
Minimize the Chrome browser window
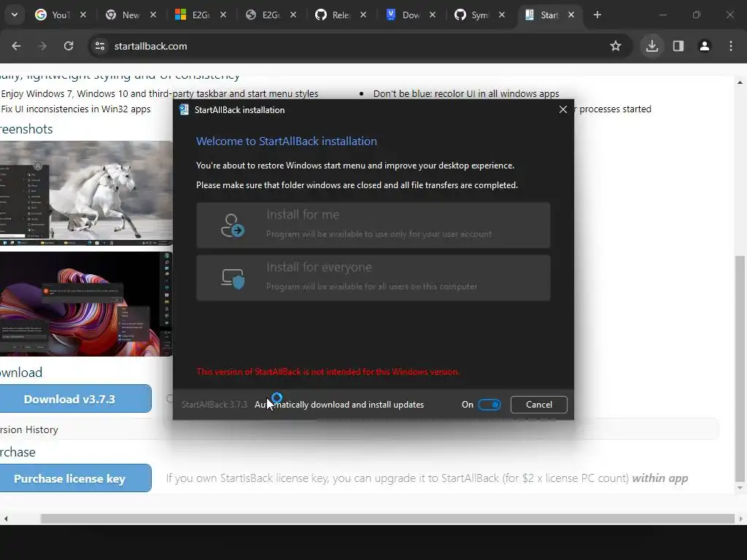coord(662,15)
